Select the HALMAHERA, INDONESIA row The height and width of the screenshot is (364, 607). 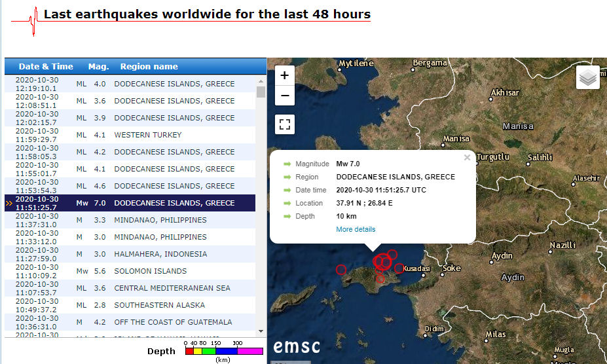130,254
